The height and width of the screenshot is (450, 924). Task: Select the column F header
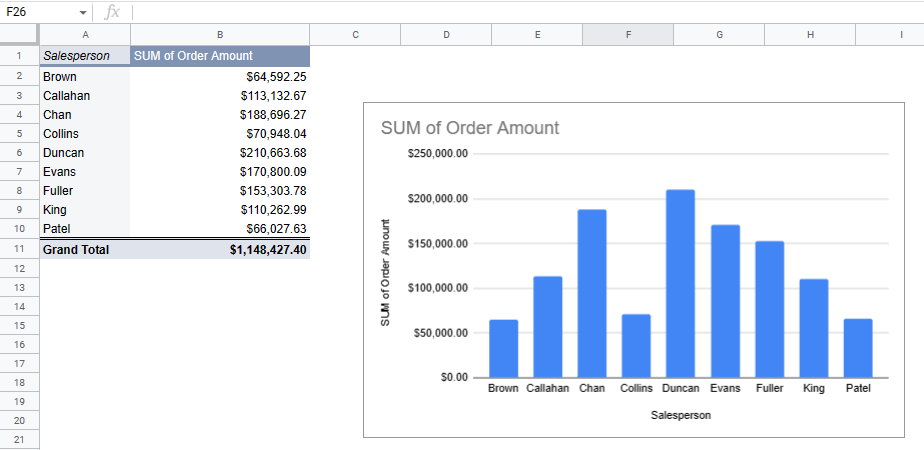click(628, 35)
